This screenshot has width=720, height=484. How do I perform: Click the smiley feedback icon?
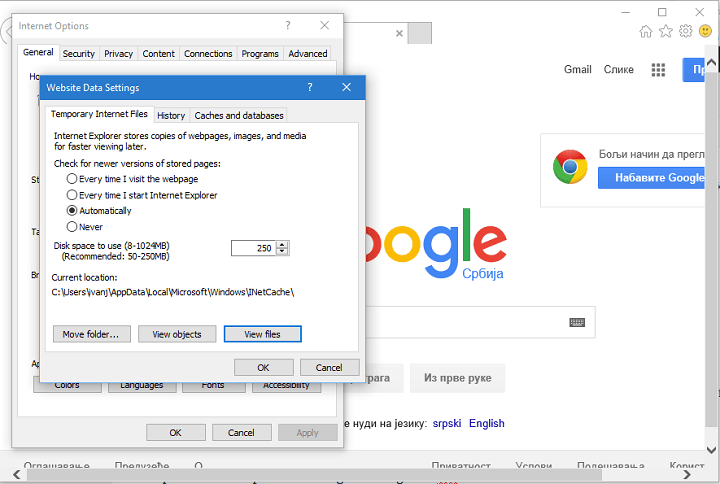point(705,31)
